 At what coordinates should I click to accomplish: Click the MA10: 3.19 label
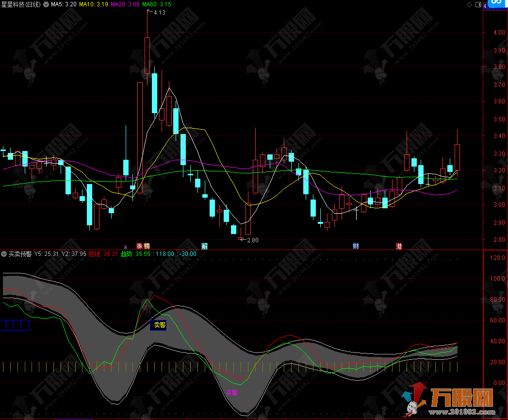(x=94, y=4)
